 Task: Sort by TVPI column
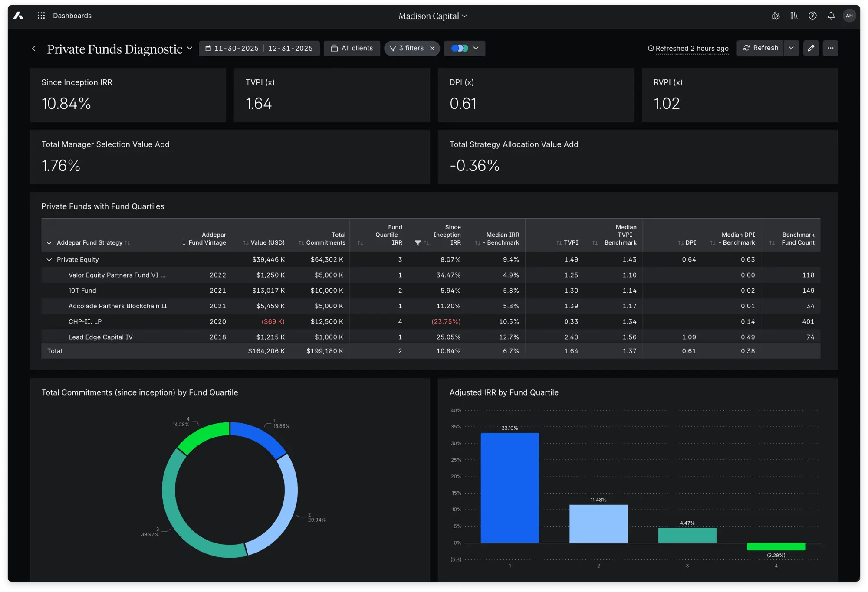coord(559,243)
